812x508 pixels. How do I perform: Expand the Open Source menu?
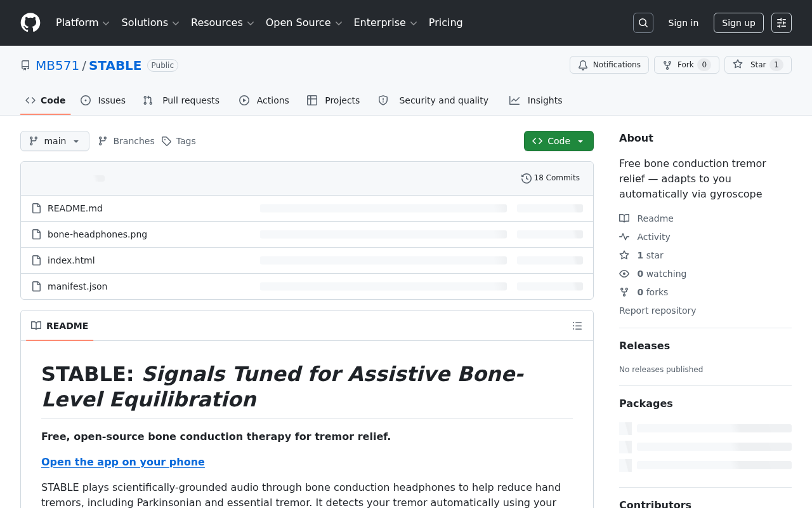(x=304, y=23)
